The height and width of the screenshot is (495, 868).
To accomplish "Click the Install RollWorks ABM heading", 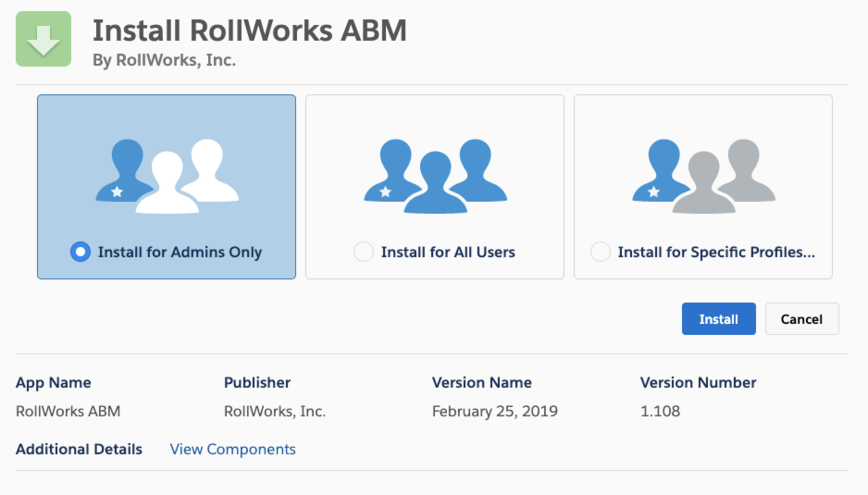I will click(x=250, y=30).
